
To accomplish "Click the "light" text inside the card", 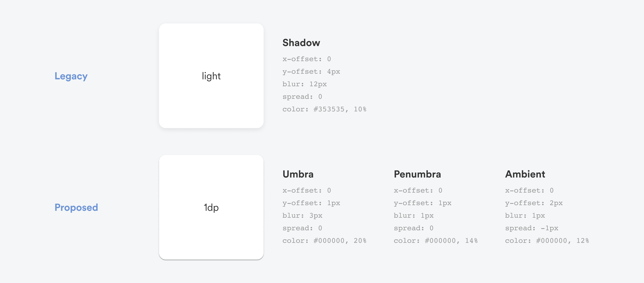I will [x=211, y=76].
